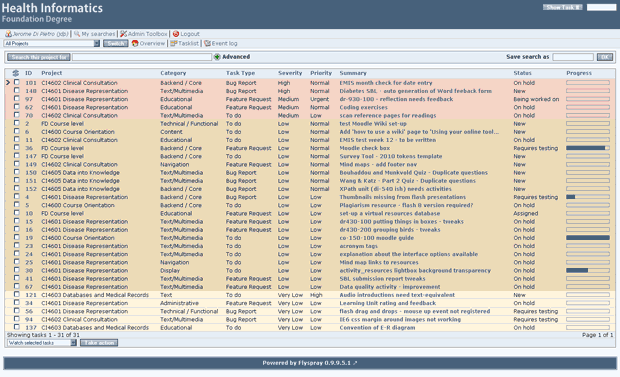Tick the checkbox for task 101
The height and width of the screenshot is (377, 620).
17,82
